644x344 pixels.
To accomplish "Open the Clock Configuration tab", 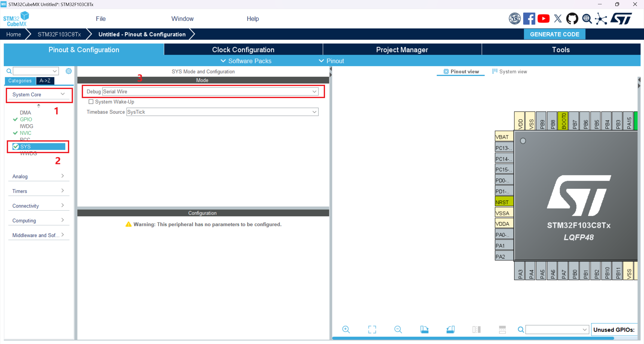I will pyautogui.click(x=243, y=50).
